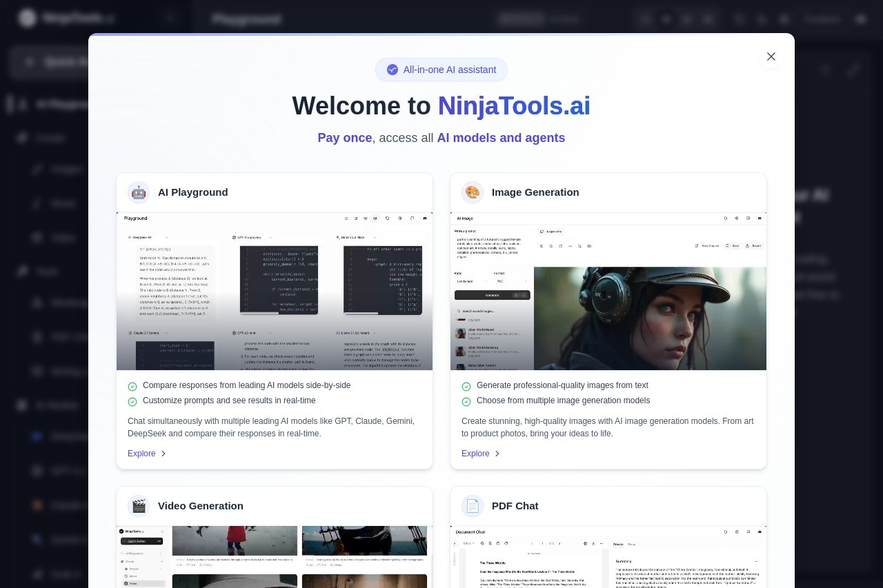Click the robot icon on AI Playground card
The image size is (883, 588).
pyautogui.click(x=139, y=192)
